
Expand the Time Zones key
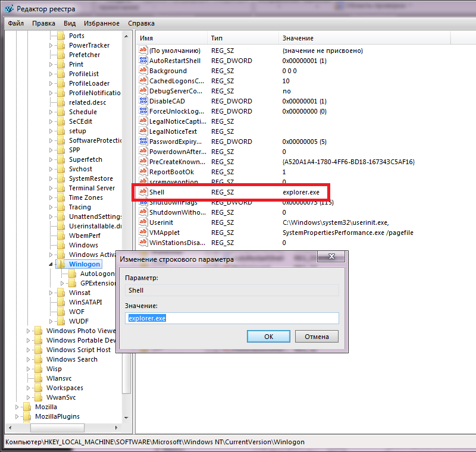point(51,198)
